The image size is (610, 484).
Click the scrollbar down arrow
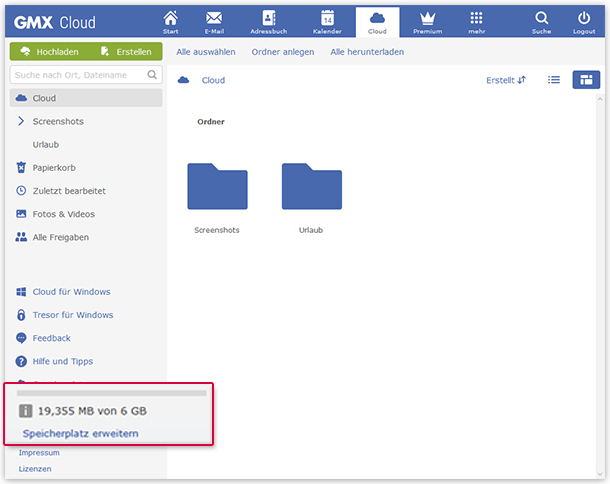click(599, 473)
